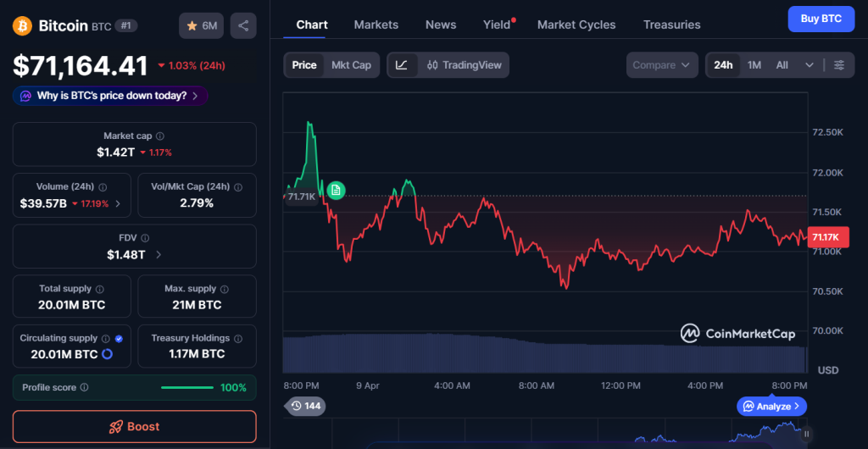Click the star watchlist 6M button
Viewport: 868px width, 449px height.
click(201, 26)
